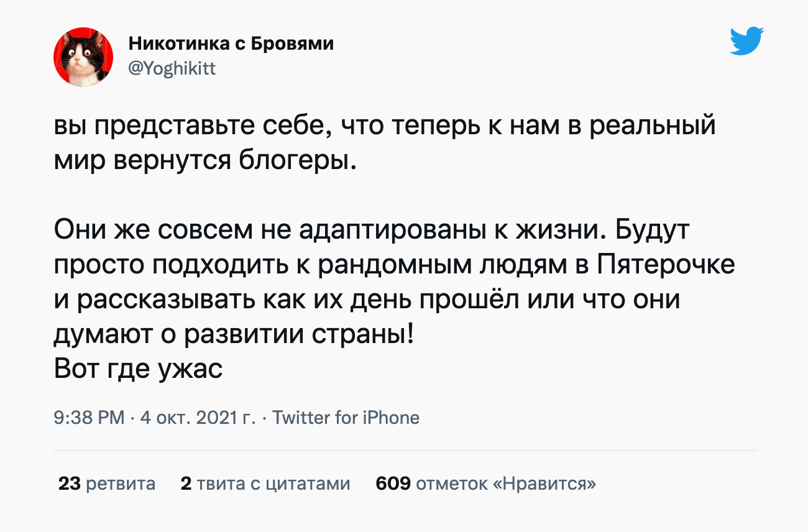Screen dimensions: 808x532
Task: Click the likes count number 609
Action: point(393,484)
